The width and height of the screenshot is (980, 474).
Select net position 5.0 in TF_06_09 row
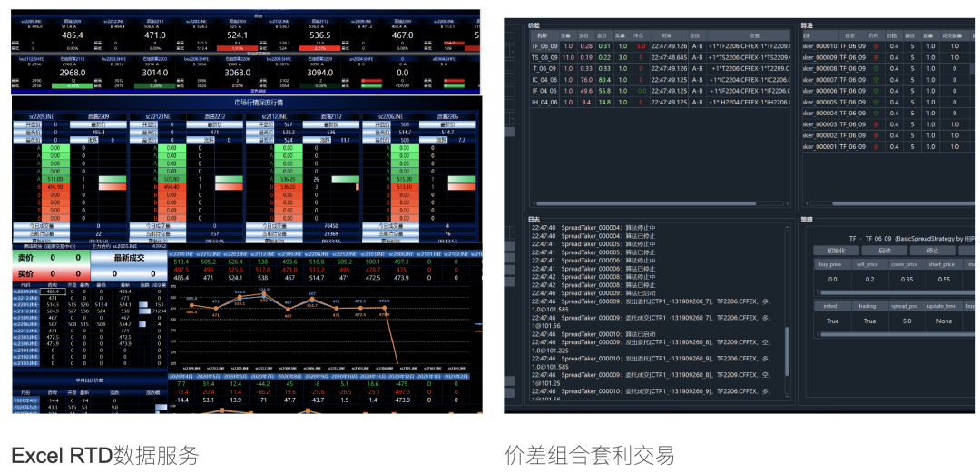[x=641, y=46]
